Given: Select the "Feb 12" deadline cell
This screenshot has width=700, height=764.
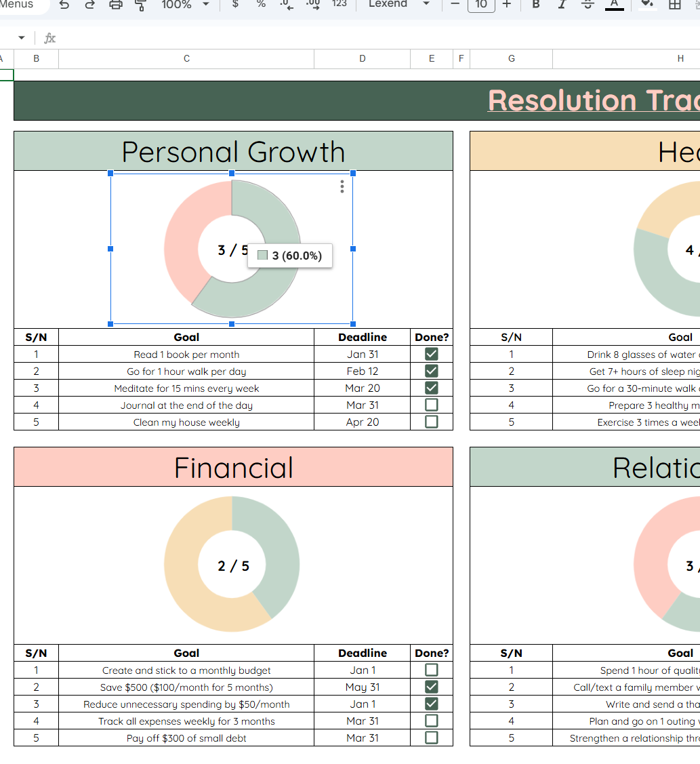Looking at the screenshot, I should (363, 371).
